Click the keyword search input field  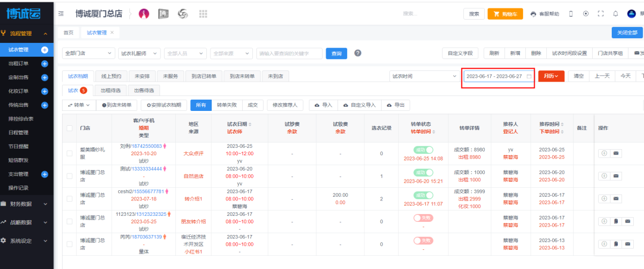[289, 54]
